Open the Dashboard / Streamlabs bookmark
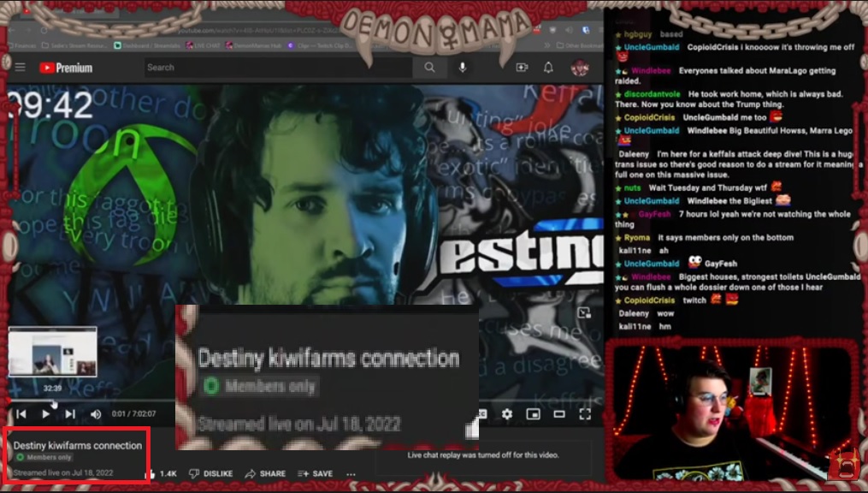The height and width of the screenshot is (493, 868). 145,45
